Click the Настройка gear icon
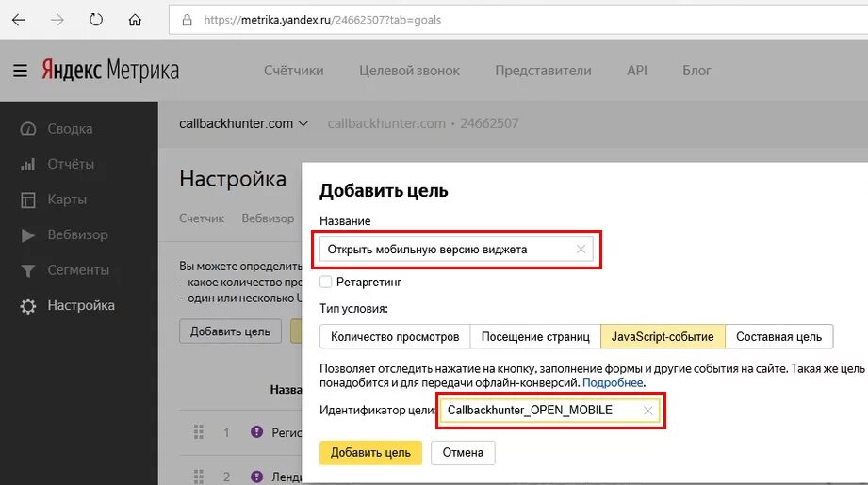 pos(27,306)
